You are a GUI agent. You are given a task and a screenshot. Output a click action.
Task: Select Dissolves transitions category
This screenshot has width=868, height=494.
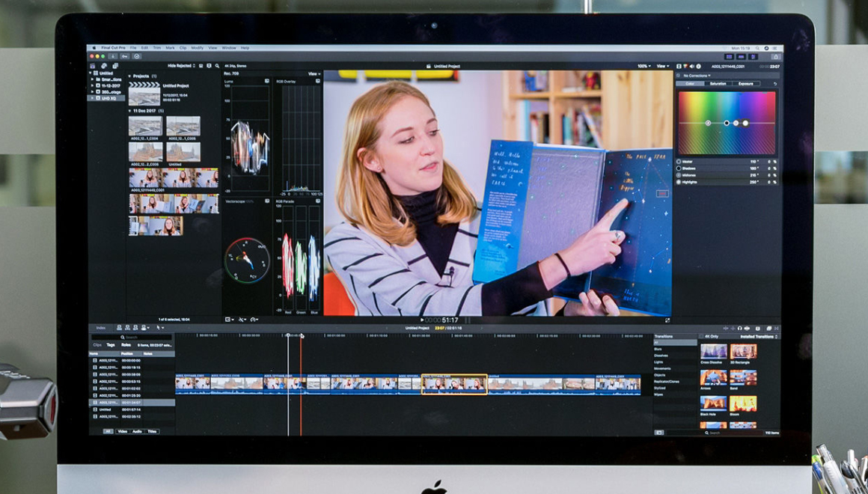coord(661,356)
